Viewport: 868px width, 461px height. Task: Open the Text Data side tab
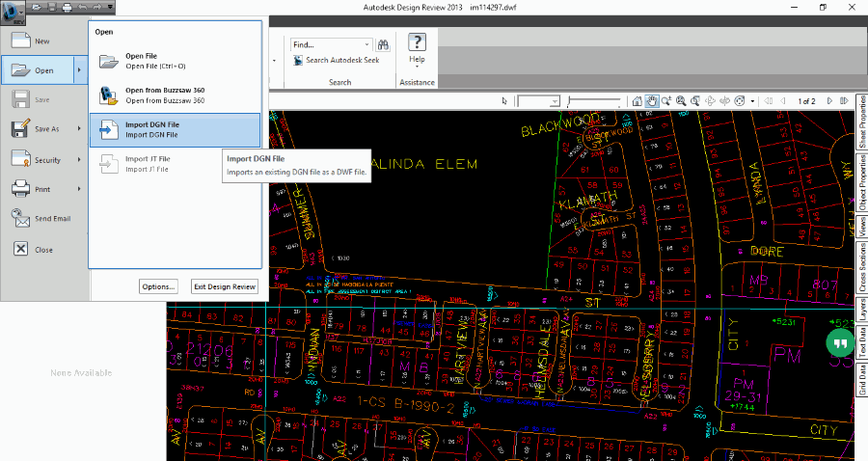862,342
